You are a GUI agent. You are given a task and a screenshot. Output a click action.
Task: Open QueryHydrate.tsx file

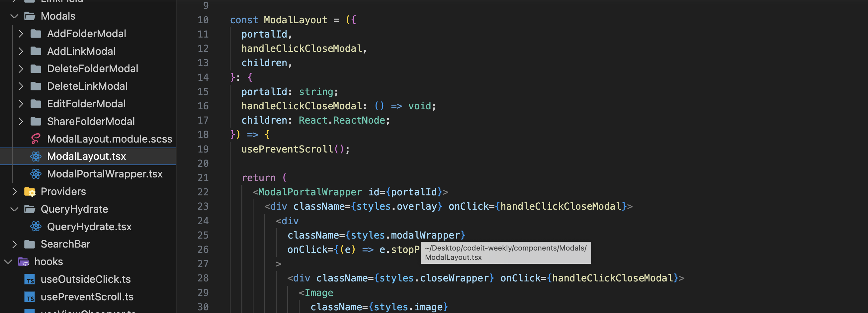tap(89, 227)
